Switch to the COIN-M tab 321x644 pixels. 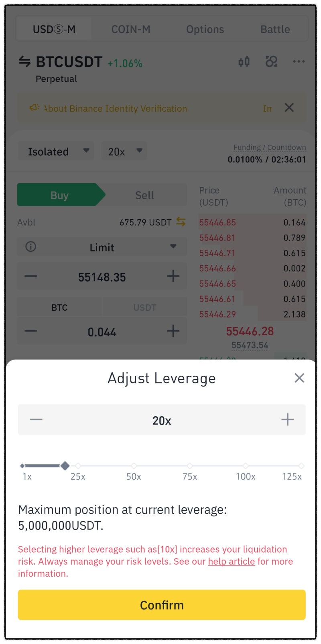(x=130, y=29)
